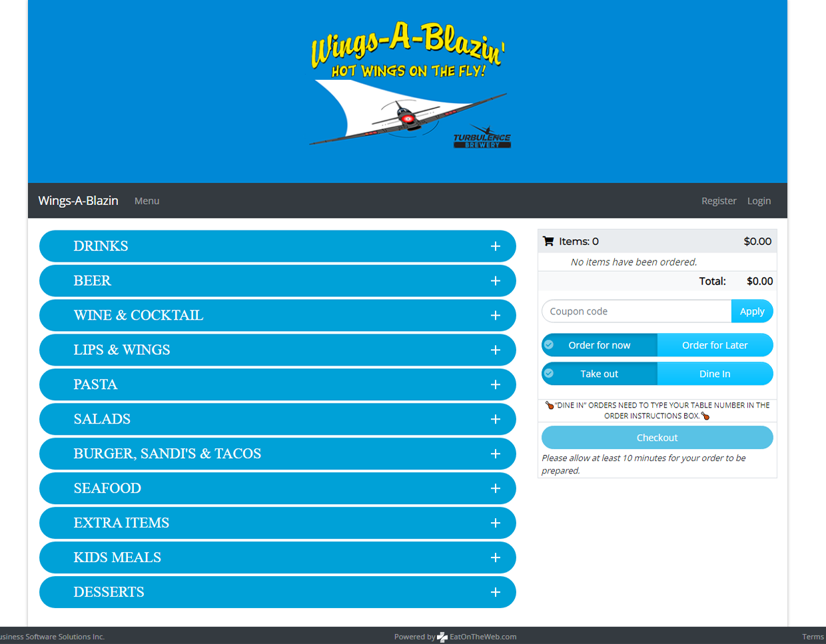Screen dimensions: 826x644
Task: Open the Register link in navbar
Action: [719, 200]
